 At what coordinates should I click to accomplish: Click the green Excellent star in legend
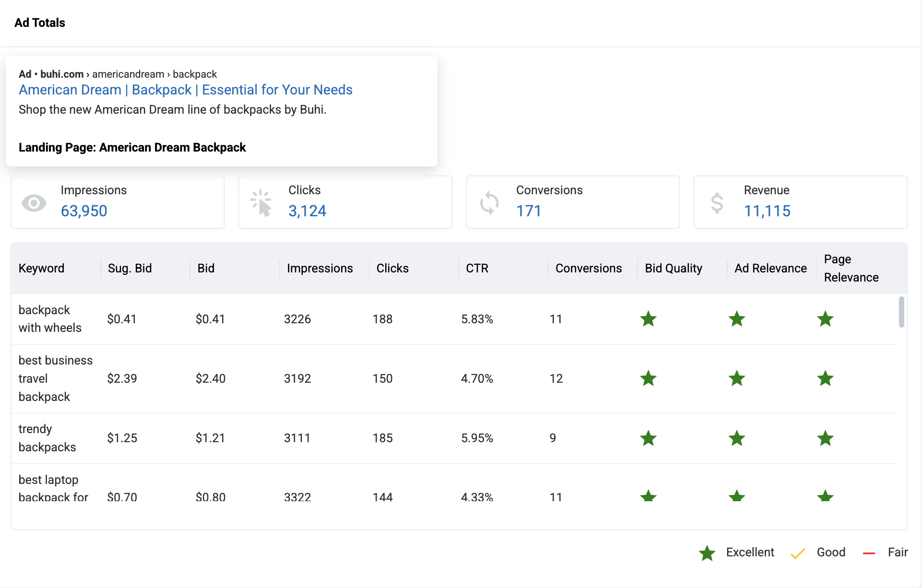point(707,553)
